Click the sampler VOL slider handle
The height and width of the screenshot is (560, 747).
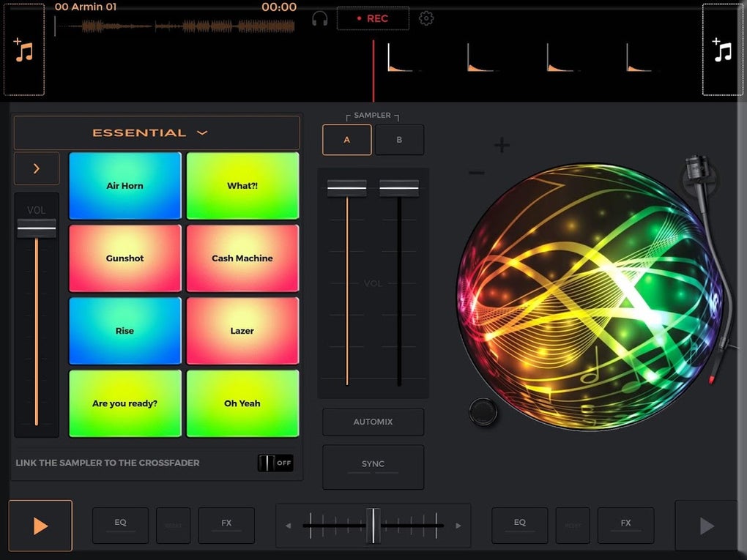[x=37, y=228]
